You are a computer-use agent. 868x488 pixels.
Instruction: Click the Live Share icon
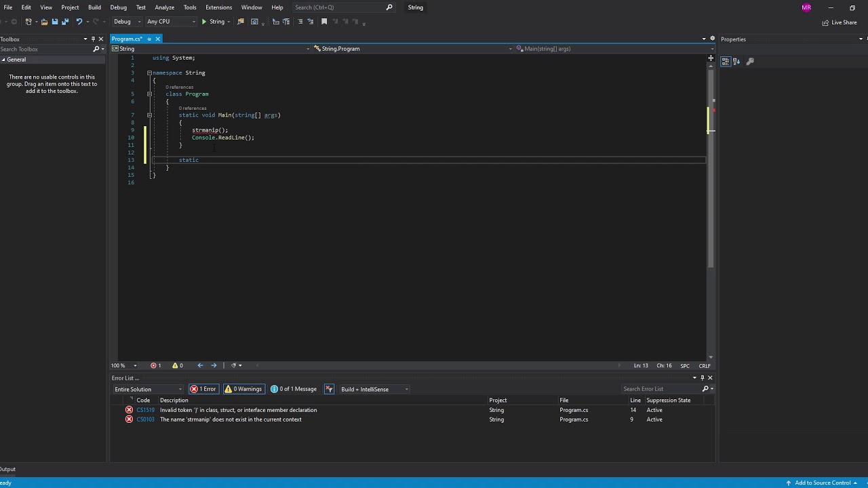[825, 22]
